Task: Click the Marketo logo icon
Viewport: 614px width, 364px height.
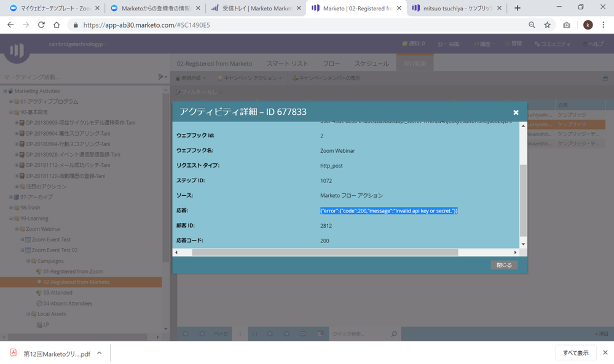Action: pyautogui.click(x=17, y=50)
